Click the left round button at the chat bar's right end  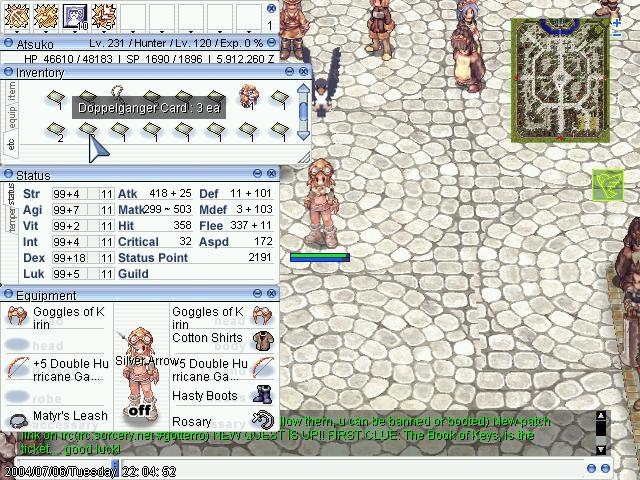tap(591, 469)
